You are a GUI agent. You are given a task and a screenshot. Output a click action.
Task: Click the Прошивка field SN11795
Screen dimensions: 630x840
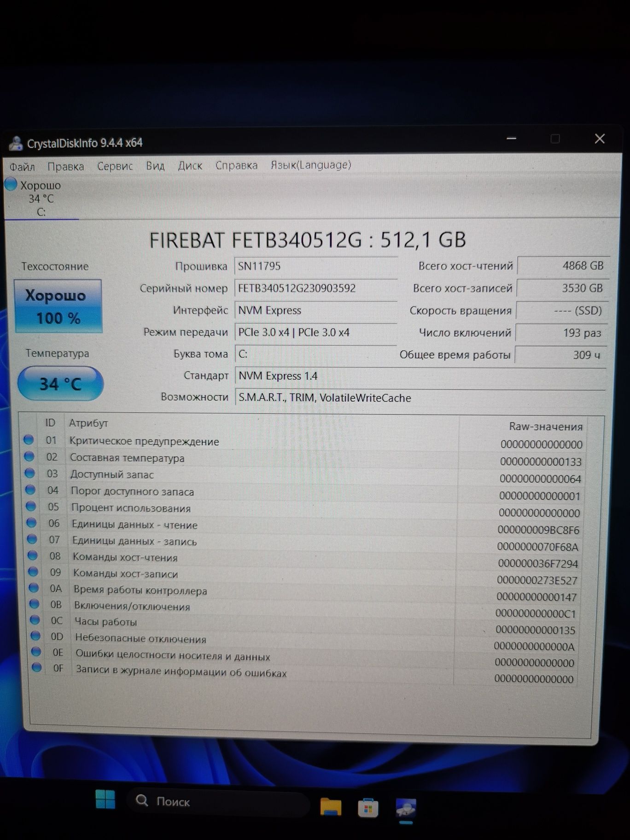point(315,266)
